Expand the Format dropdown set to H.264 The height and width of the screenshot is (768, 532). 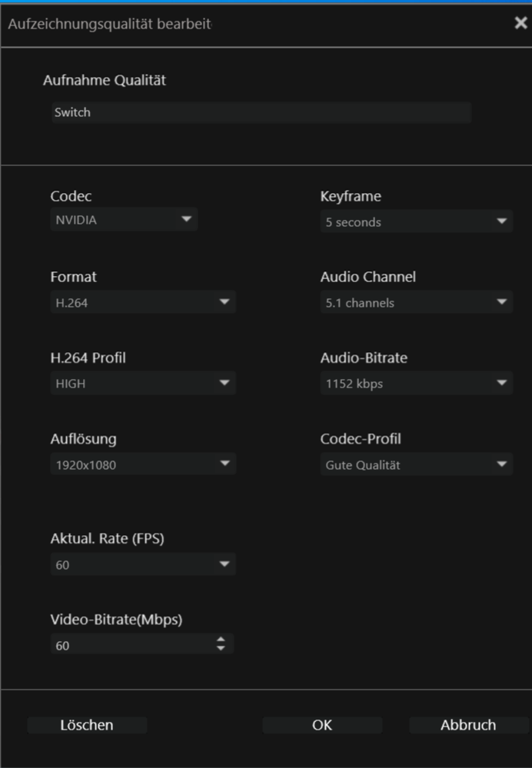(142, 303)
